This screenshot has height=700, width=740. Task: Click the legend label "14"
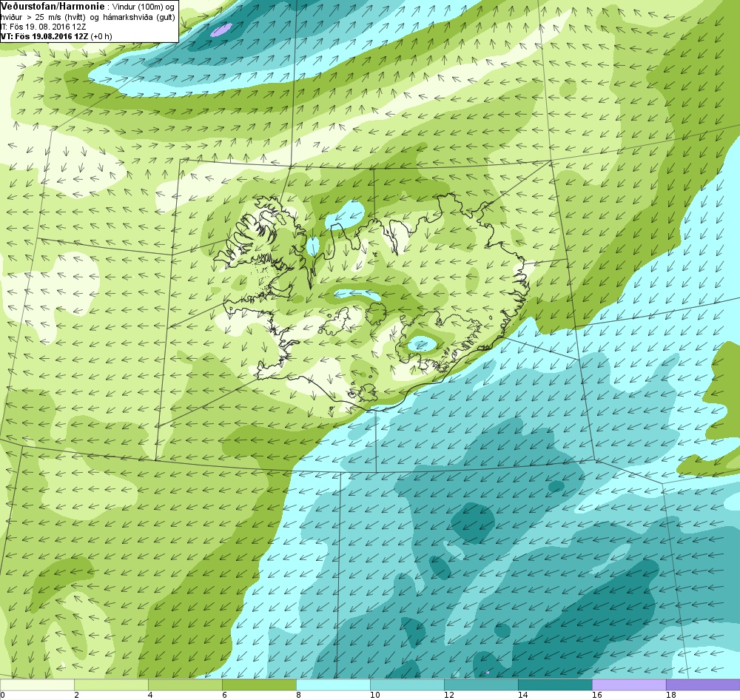[x=523, y=695]
